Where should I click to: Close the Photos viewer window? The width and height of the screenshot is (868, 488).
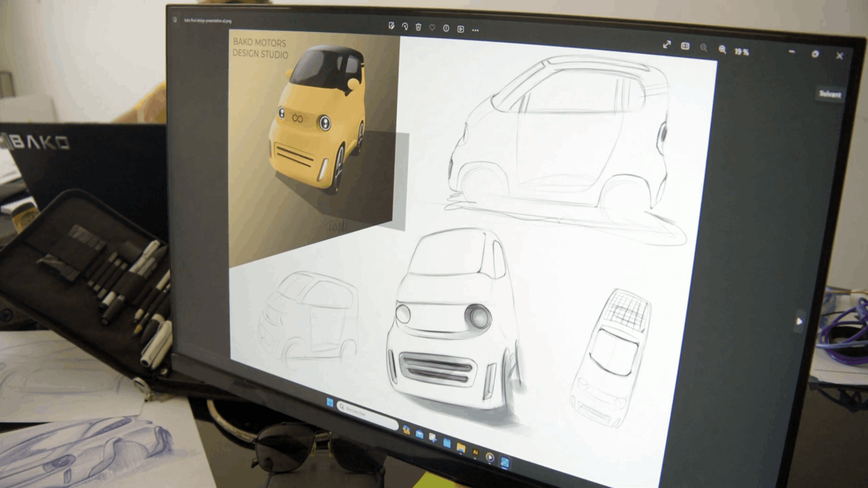pyautogui.click(x=840, y=56)
